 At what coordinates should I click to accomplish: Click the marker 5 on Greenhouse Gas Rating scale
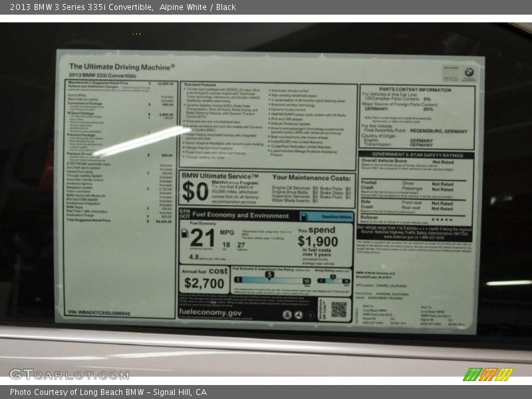click(x=269, y=275)
